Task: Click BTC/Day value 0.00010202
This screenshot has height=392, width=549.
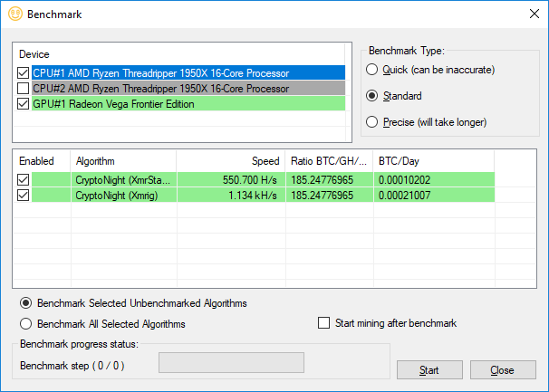Action: [404, 180]
